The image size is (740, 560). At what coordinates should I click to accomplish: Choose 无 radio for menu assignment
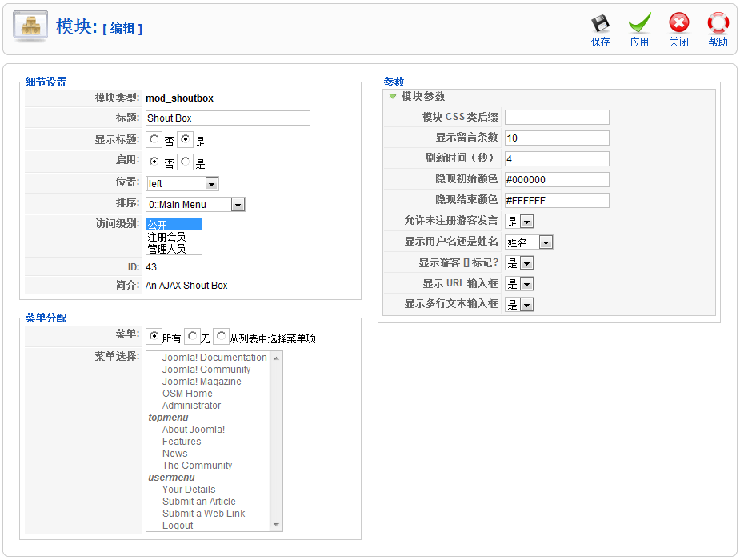tap(192, 337)
